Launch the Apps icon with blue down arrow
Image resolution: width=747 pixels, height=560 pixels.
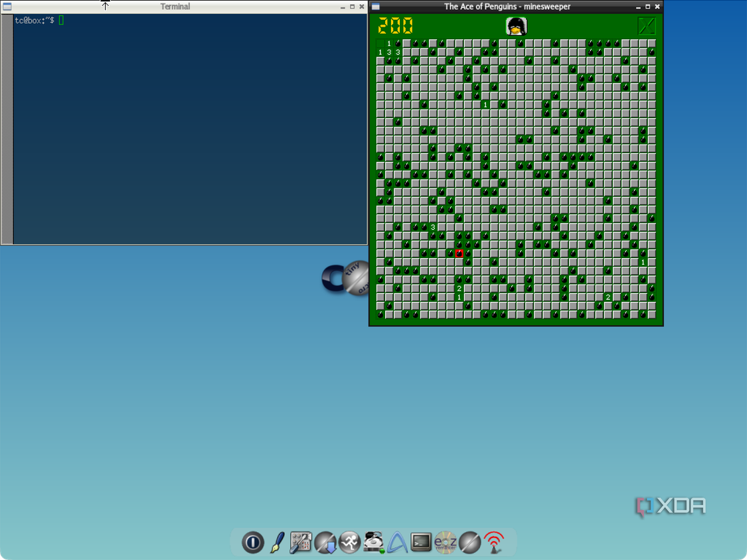(x=325, y=542)
